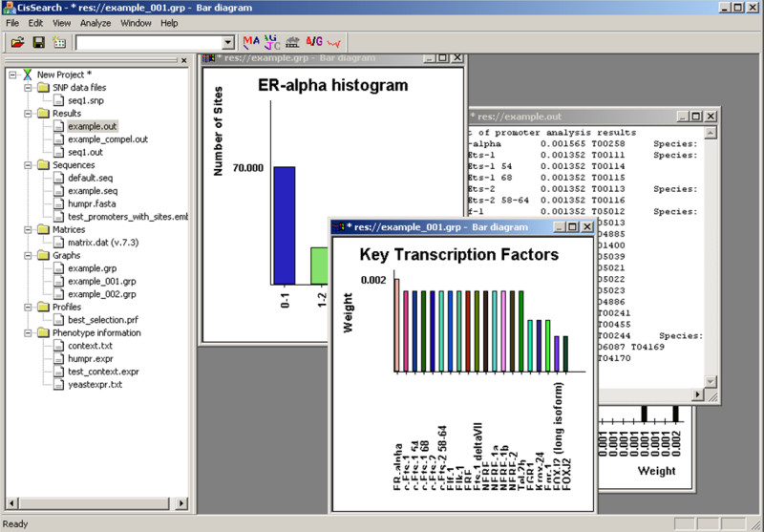Screen dimensions: 764x532
Task: Click the blue 0-1 bar in ER-alpha histogram
Action: pos(284,225)
